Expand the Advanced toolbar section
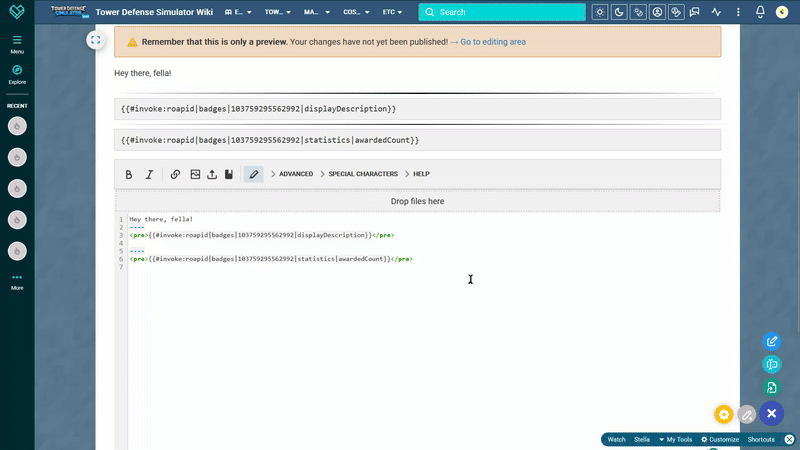This screenshot has height=450, width=800. point(291,174)
